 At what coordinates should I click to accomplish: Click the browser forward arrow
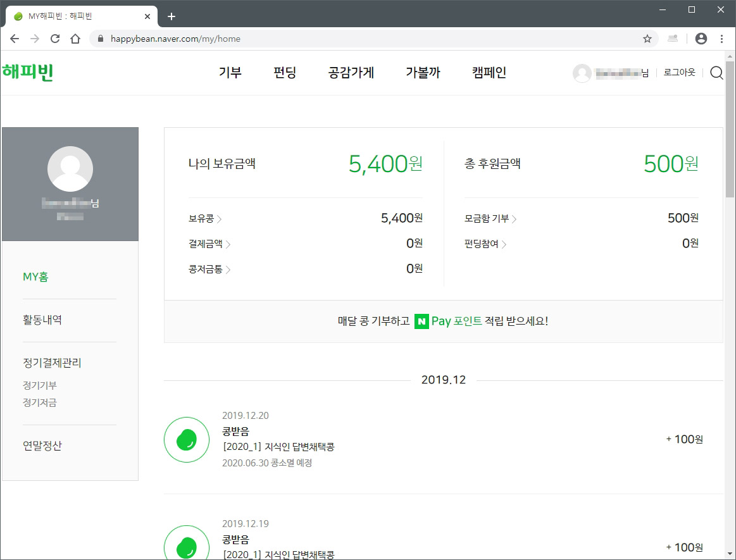[35, 39]
